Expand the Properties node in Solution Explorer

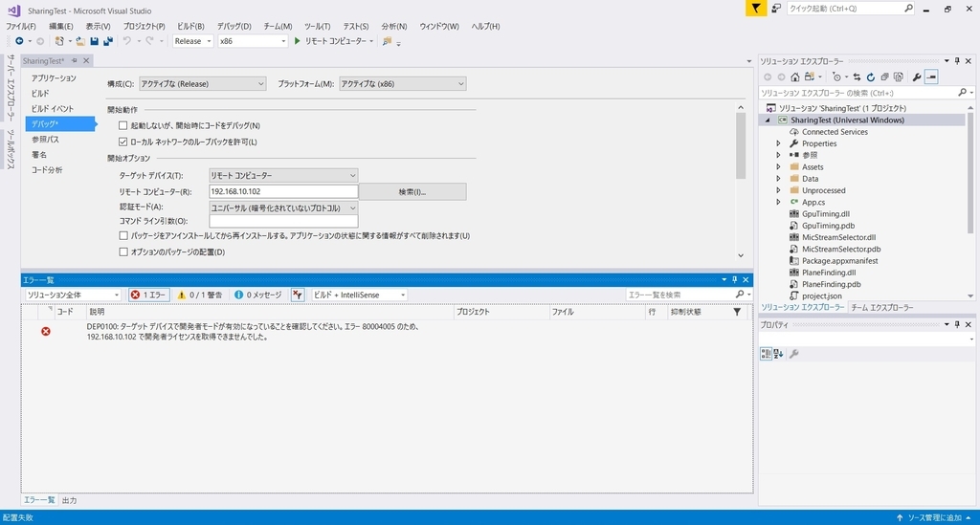pyautogui.click(x=778, y=143)
